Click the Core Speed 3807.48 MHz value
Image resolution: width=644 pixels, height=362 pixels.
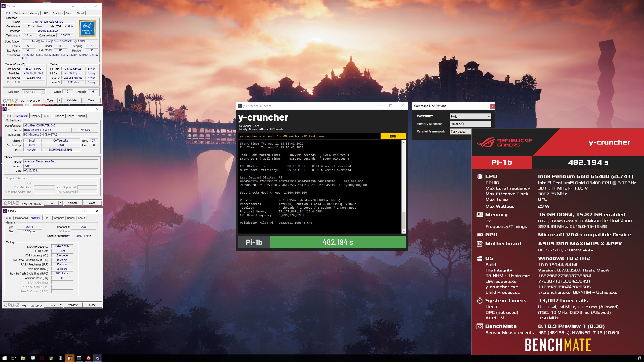click(x=33, y=69)
